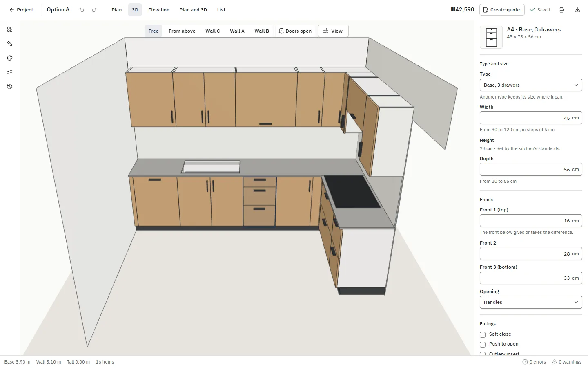Edit the Front 1 (top) value
The height and width of the screenshot is (368, 588).
(x=531, y=221)
